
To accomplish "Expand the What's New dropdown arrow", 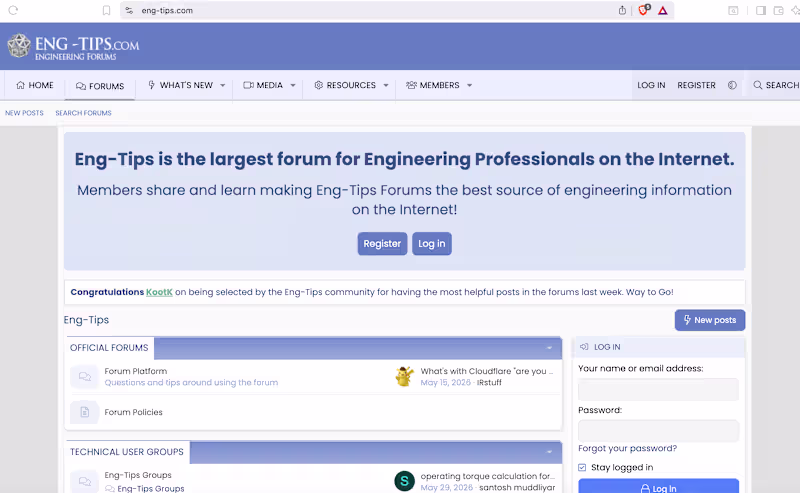I will point(222,85).
